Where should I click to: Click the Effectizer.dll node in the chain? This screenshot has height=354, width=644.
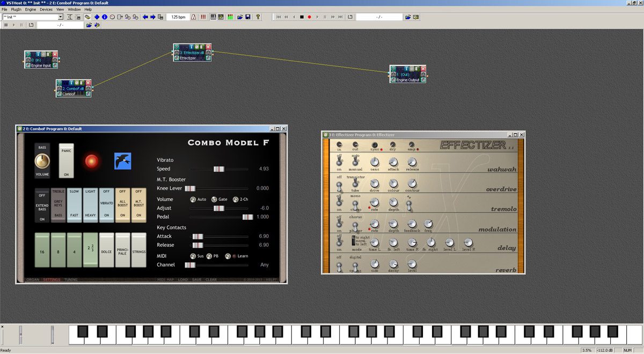(x=192, y=53)
